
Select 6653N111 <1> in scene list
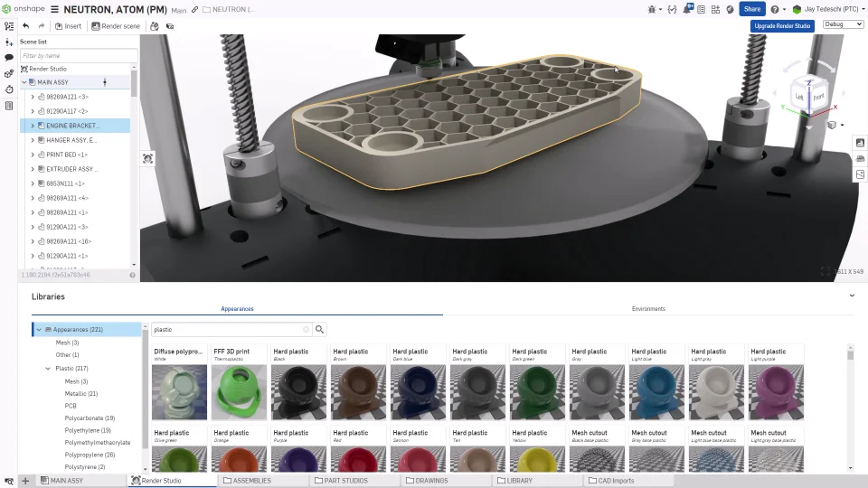point(65,183)
